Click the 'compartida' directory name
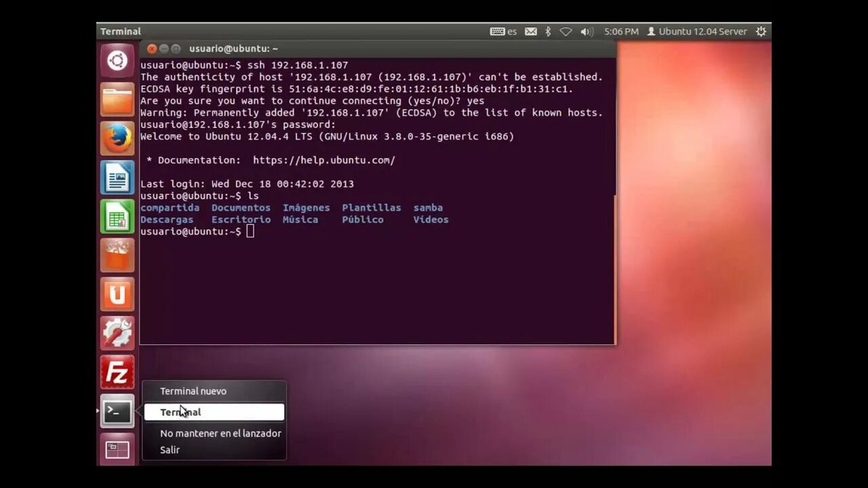Viewport: 868px width, 488px height. tap(170, 208)
